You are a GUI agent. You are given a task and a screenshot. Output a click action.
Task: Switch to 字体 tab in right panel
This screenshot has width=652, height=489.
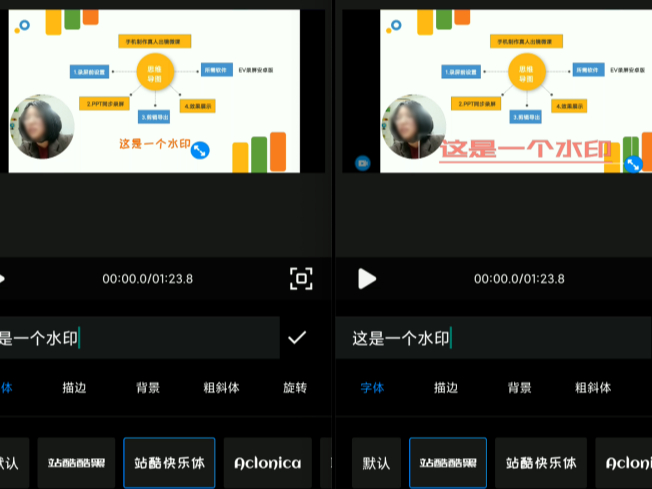coord(371,388)
